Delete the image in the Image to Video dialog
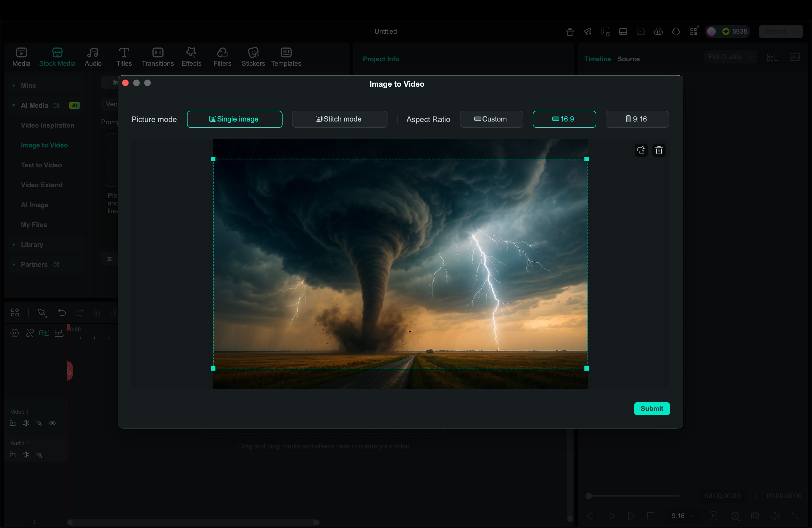The image size is (812, 528). 659,150
